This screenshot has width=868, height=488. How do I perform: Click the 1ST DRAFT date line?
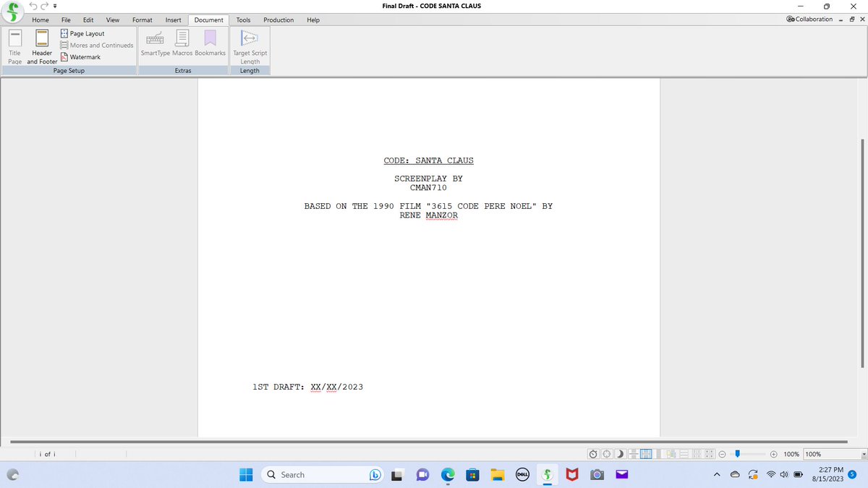point(307,388)
